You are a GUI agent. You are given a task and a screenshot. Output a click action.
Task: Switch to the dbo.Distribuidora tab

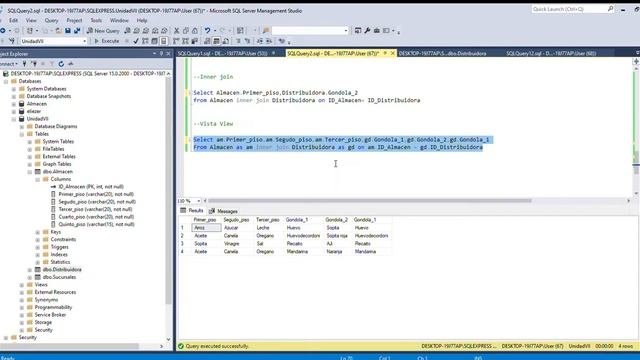click(442, 53)
